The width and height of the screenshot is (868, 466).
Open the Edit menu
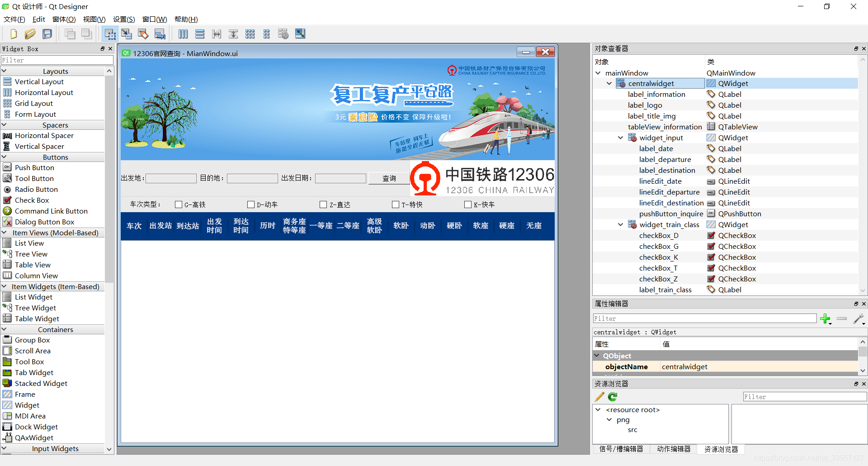39,19
